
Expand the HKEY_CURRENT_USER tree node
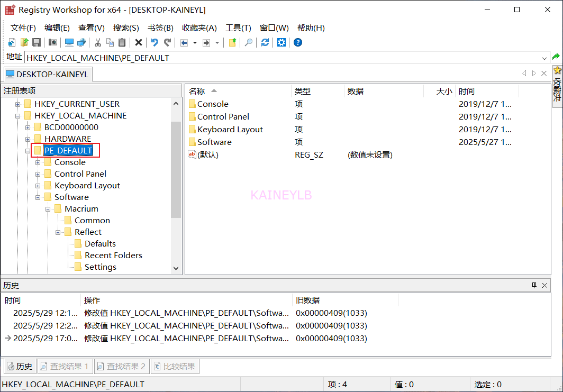[x=17, y=104]
